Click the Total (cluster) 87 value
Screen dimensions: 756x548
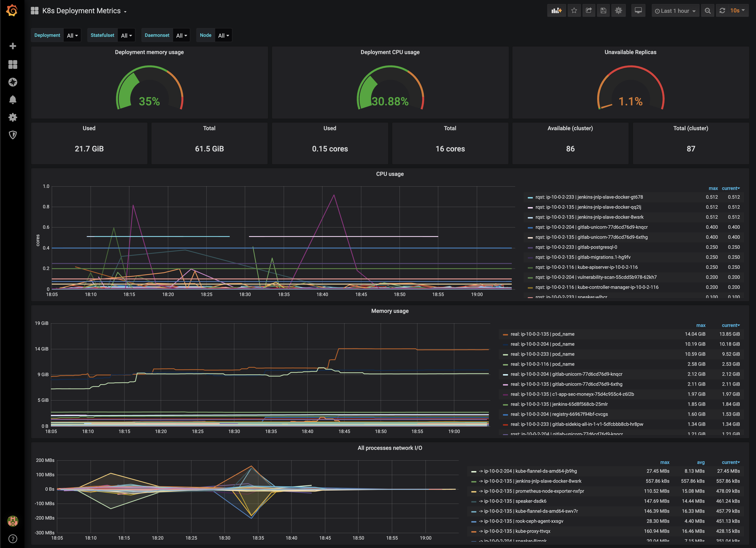coord(691,149)
